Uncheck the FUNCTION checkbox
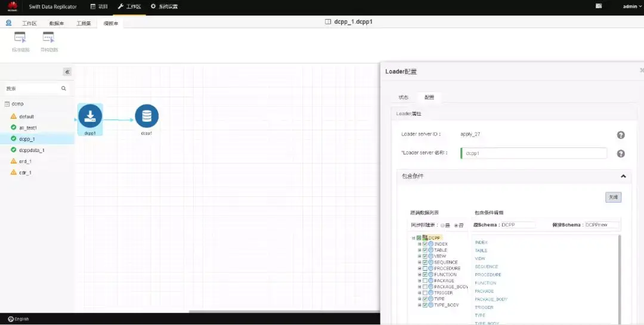 click(x=425, y=274)
